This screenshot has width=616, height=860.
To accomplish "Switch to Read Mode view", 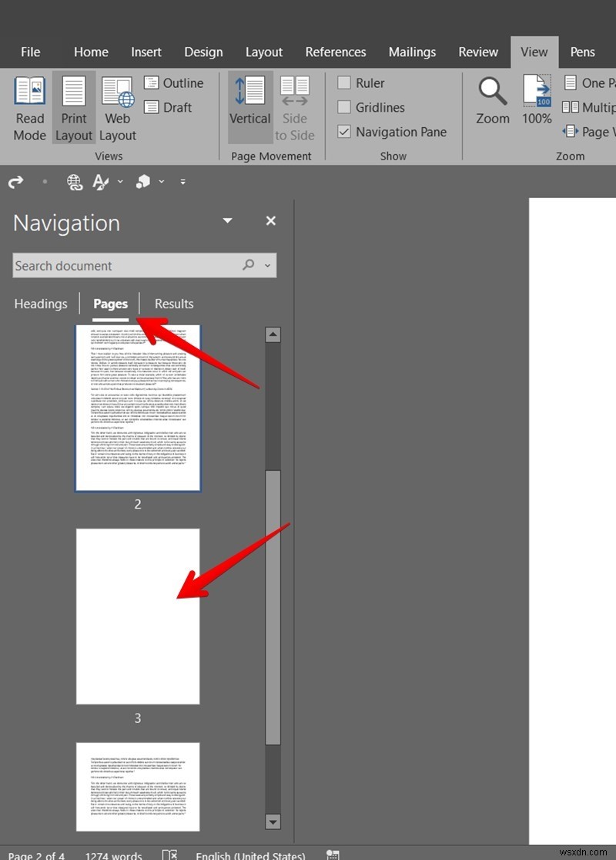I will tap(29, 108).
